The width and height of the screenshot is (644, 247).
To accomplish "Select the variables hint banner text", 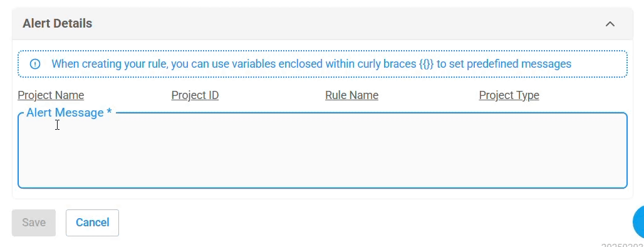I will [311, 64].
